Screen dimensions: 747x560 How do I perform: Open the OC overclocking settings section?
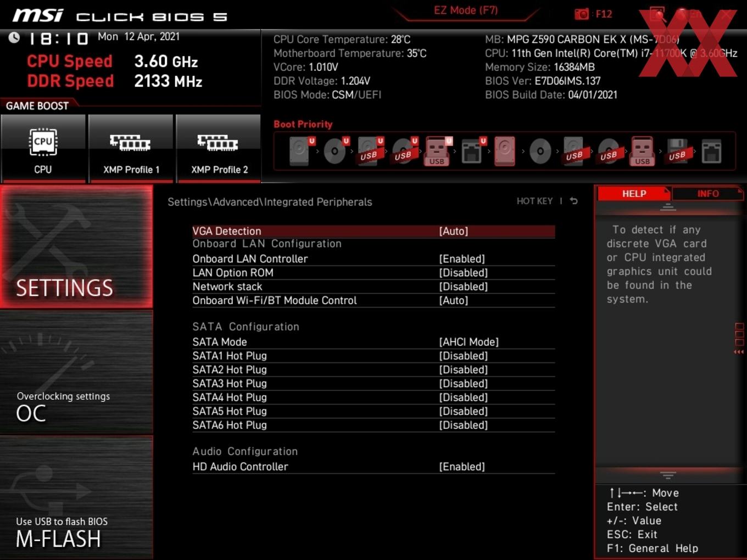pyautogui.click(x=76, y=373)
